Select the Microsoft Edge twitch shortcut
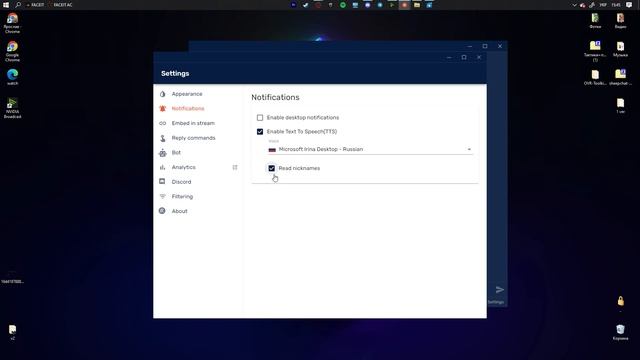Viewport: 640px width, 360px height. click(x=12, y=77)
